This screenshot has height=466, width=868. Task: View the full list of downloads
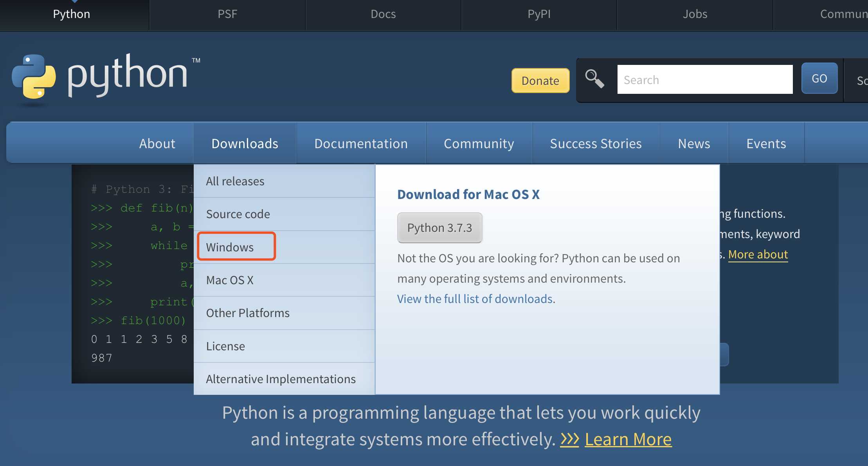[x=475, y=298]
